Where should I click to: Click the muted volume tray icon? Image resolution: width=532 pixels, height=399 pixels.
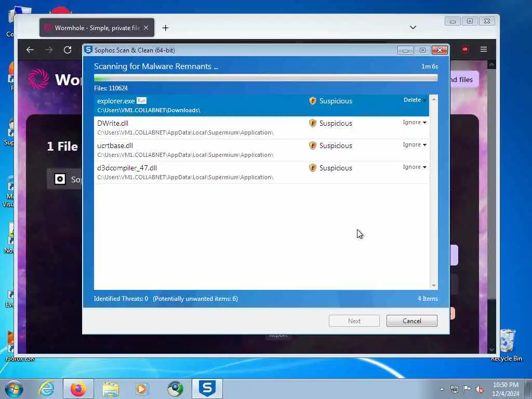pyautogui.click(x=480, y=389)
